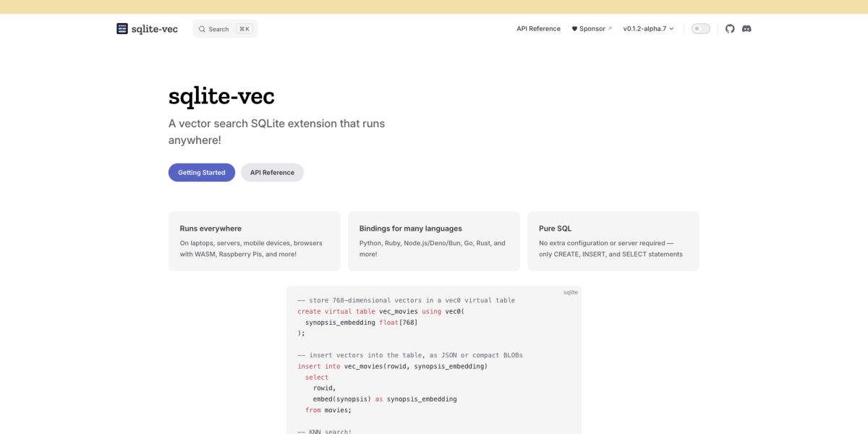This screenshot has height=434, width=868.
Task: Click the sqlite-vec logo icon
Action: [x=122, y=28]
